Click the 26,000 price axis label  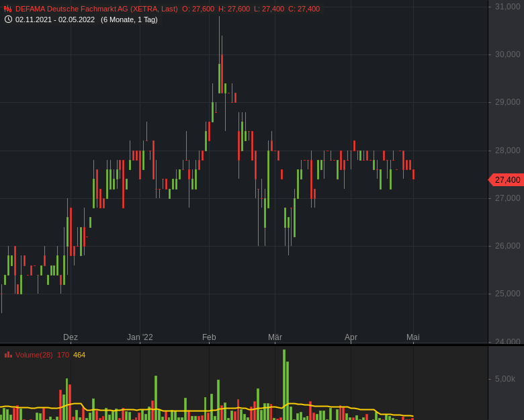coord(508,246)
